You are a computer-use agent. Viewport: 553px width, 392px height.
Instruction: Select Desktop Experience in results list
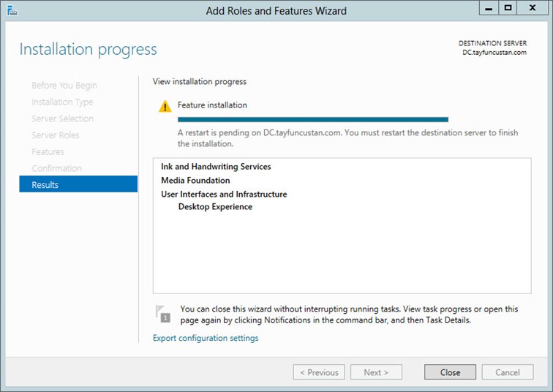coord(216,206)
